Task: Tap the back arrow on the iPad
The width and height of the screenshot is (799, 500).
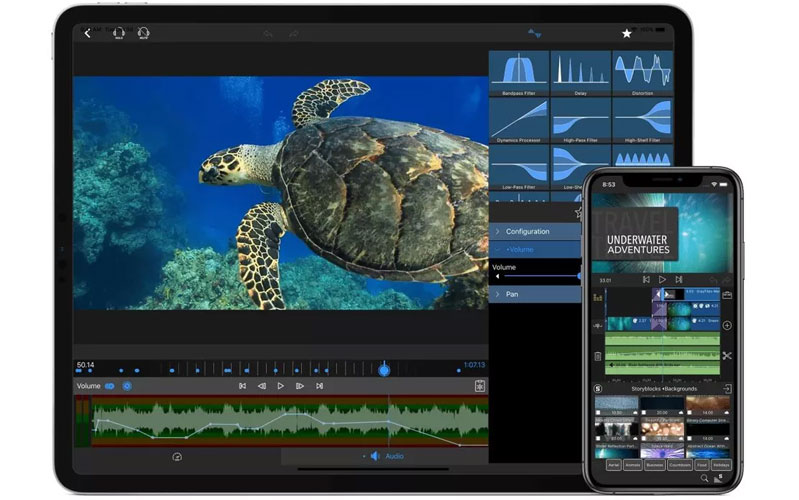Action: [x=87, y=33]
